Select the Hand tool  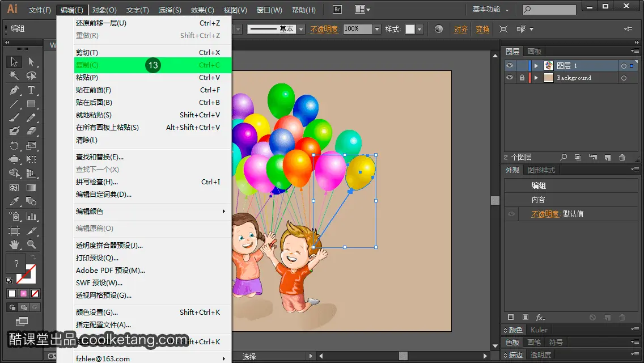14,244
